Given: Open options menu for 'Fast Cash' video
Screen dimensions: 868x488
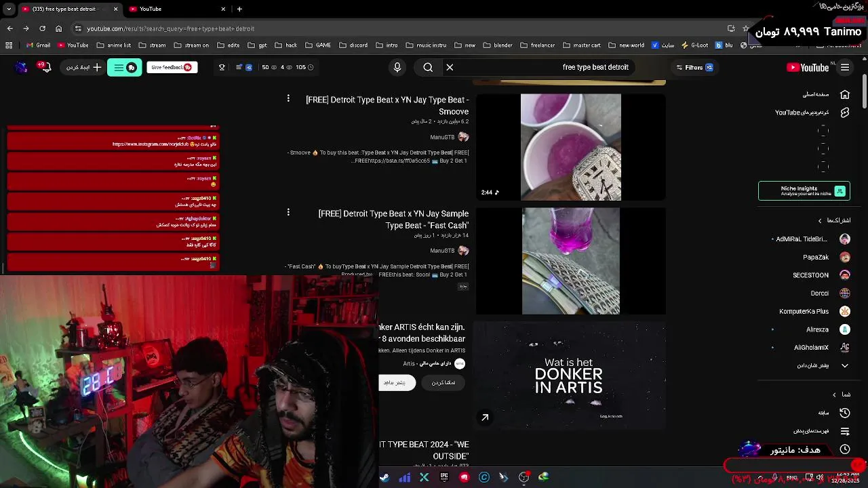Looking at the screenshot, I should (288, 212).
